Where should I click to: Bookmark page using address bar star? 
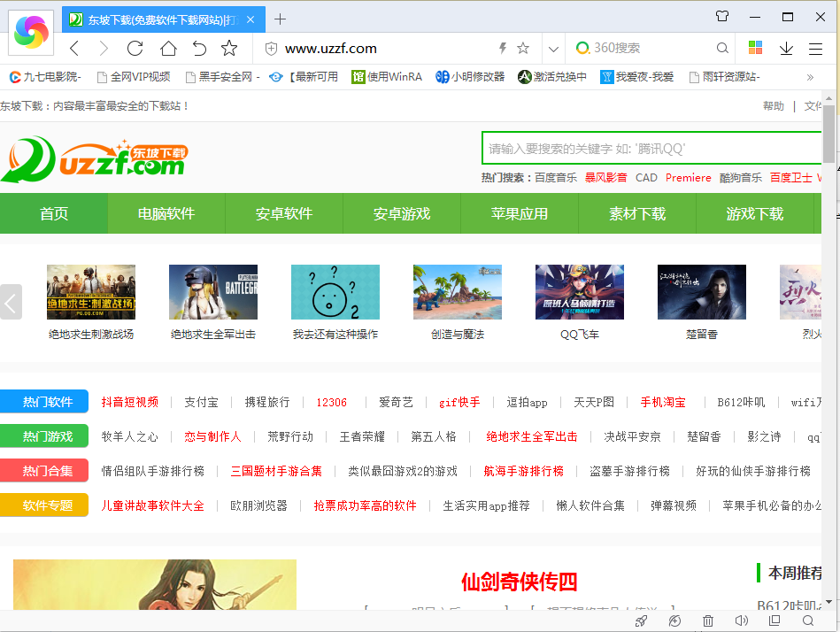[x=523, y=48]
